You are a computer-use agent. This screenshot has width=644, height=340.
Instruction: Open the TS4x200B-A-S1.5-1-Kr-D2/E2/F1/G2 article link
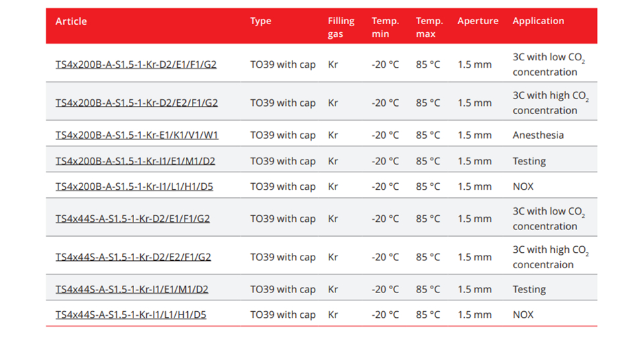click(x=136, y=103)
